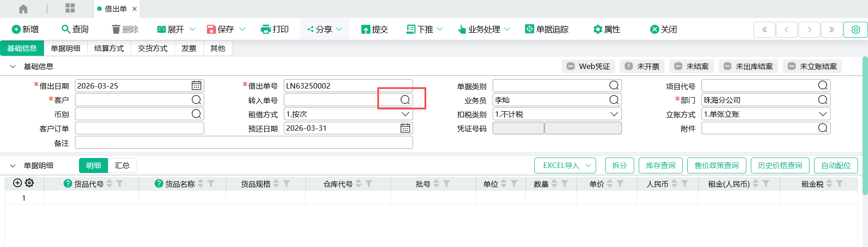
Task: Click the 属性 properties gear icon
Action: pyautogui.click(x=598, y=30)
